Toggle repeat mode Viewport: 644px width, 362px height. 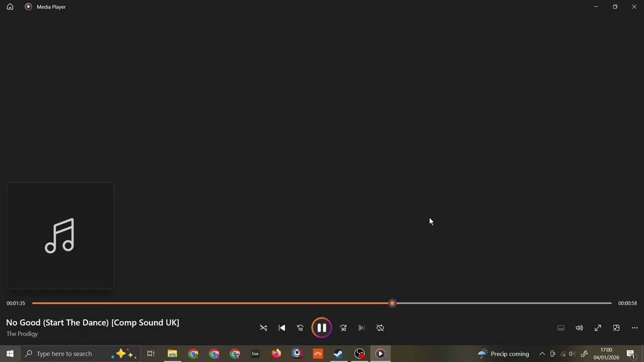tap(380, 328)
